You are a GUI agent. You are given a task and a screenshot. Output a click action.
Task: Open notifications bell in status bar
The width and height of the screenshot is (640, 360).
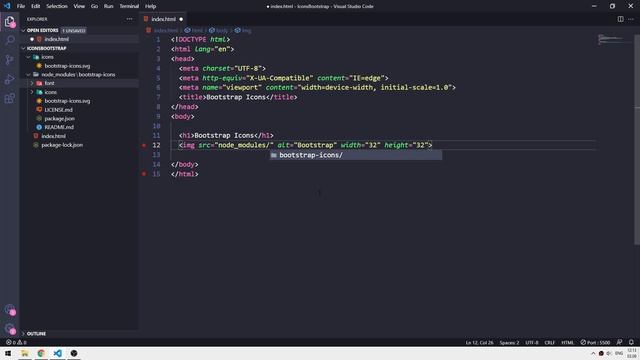631,342
